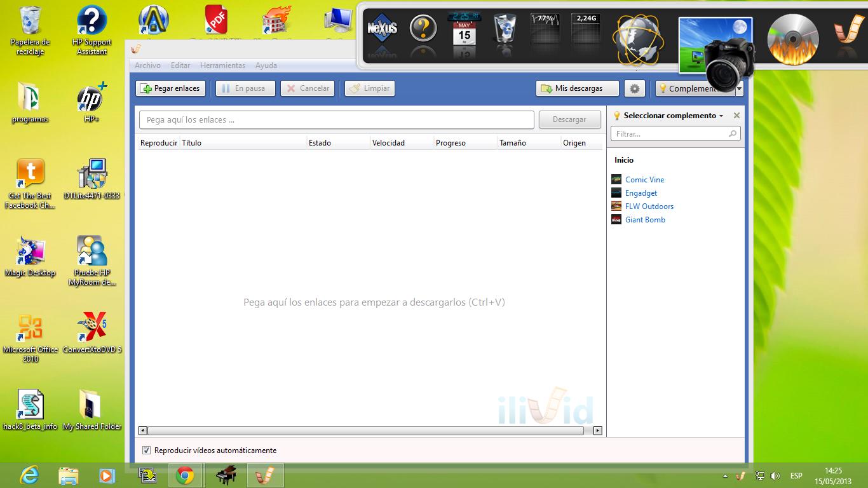868x488 pixels.
Task: Click the En pausa button
Action: [245, 88]
